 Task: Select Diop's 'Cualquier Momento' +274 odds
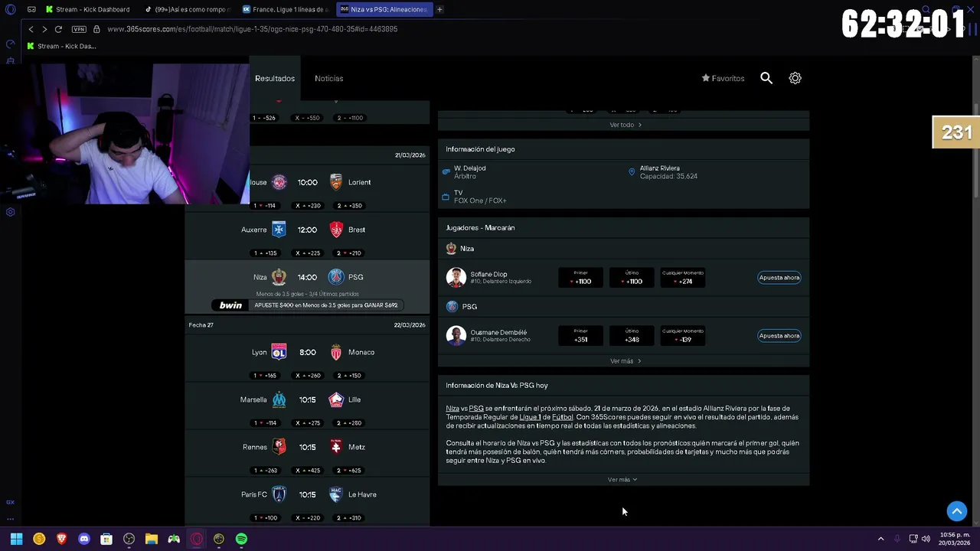pyautogui.click(x=682, y=278)
